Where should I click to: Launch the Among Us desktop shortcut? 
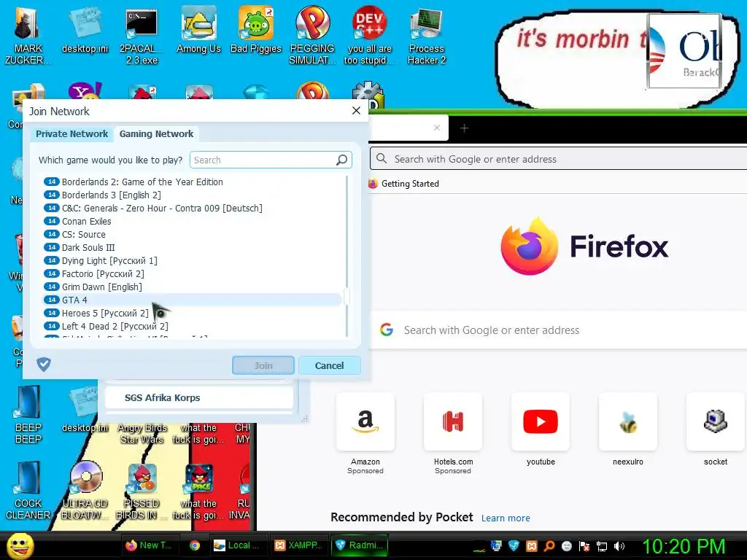click(198, 29)
